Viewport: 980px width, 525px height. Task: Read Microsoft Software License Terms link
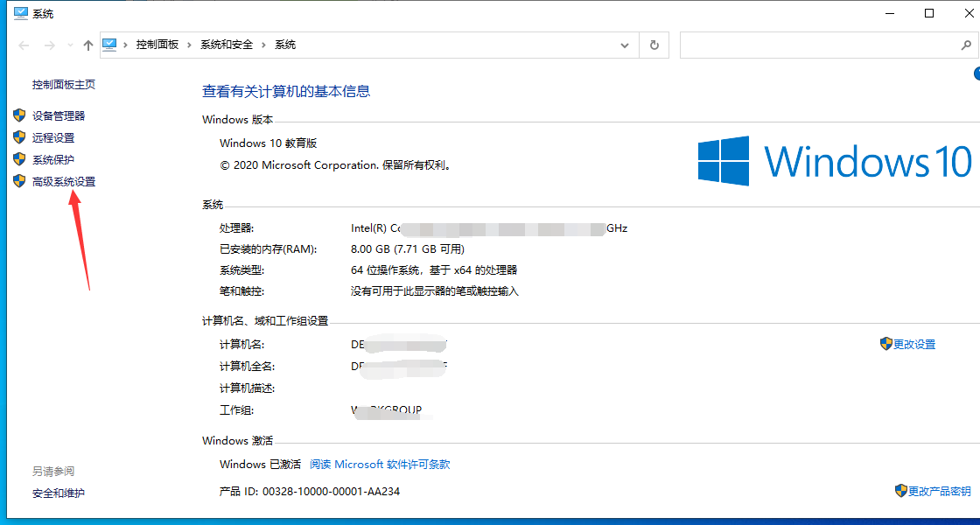[x=380, y=465]
